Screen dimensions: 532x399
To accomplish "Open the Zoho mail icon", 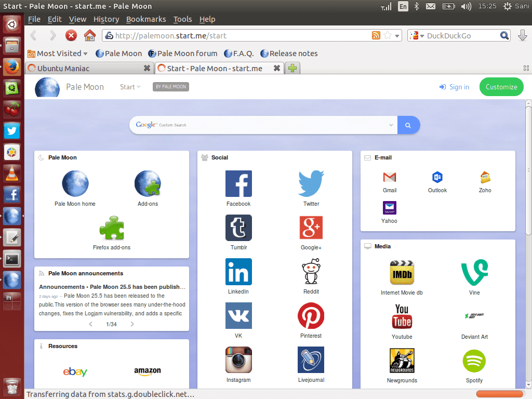I will 485,177.
